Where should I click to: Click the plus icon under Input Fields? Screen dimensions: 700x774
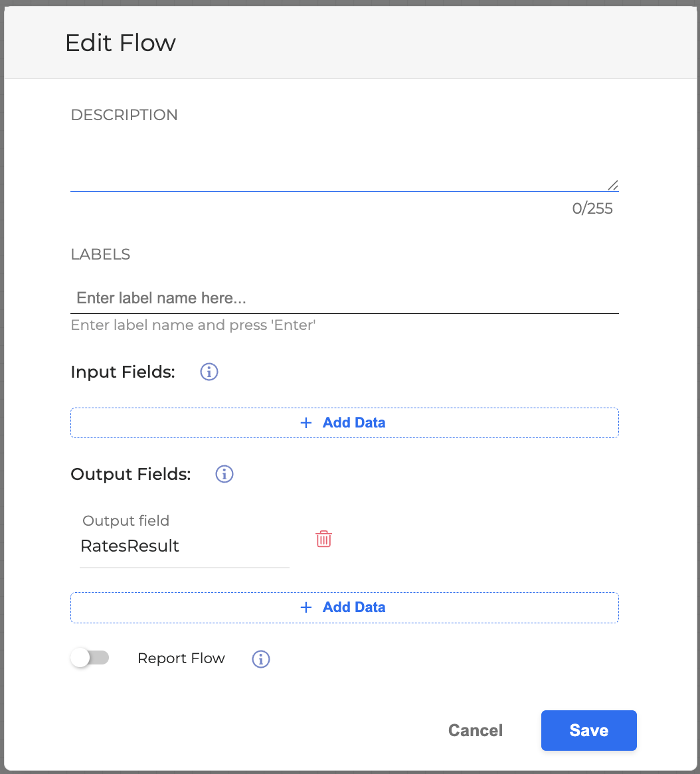(306, 423)
